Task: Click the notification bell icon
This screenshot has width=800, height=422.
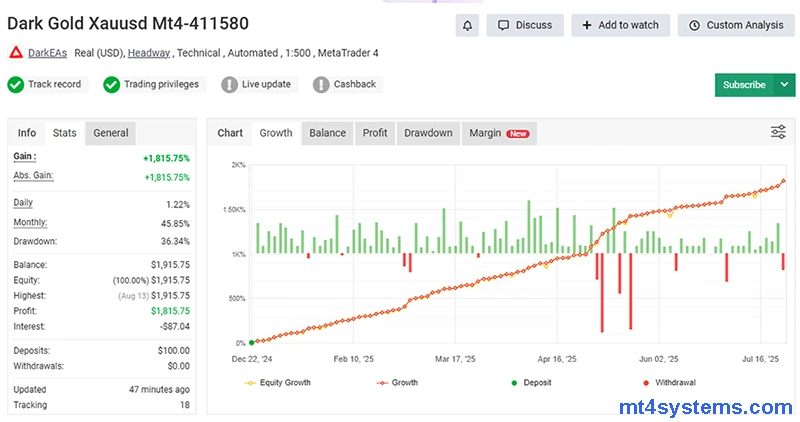Action: (x=466, y=25)
